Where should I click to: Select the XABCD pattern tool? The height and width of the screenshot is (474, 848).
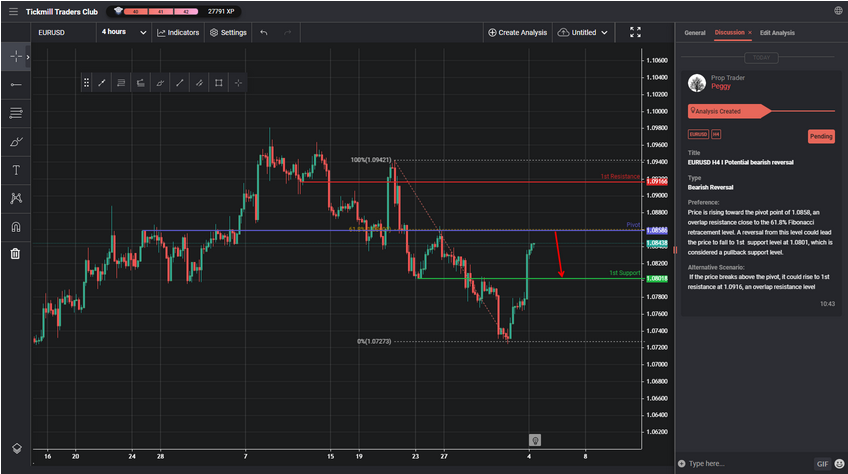point(16,198)
